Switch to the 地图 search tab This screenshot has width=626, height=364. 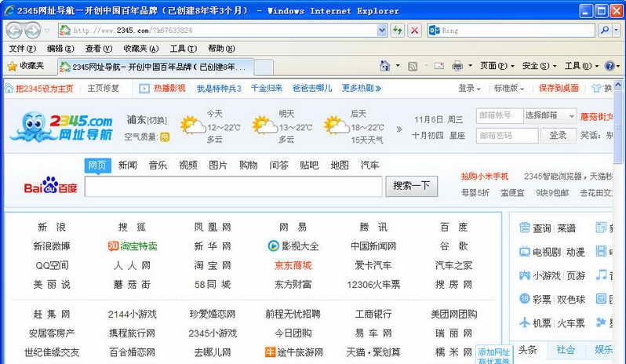(x=340, y=166)
